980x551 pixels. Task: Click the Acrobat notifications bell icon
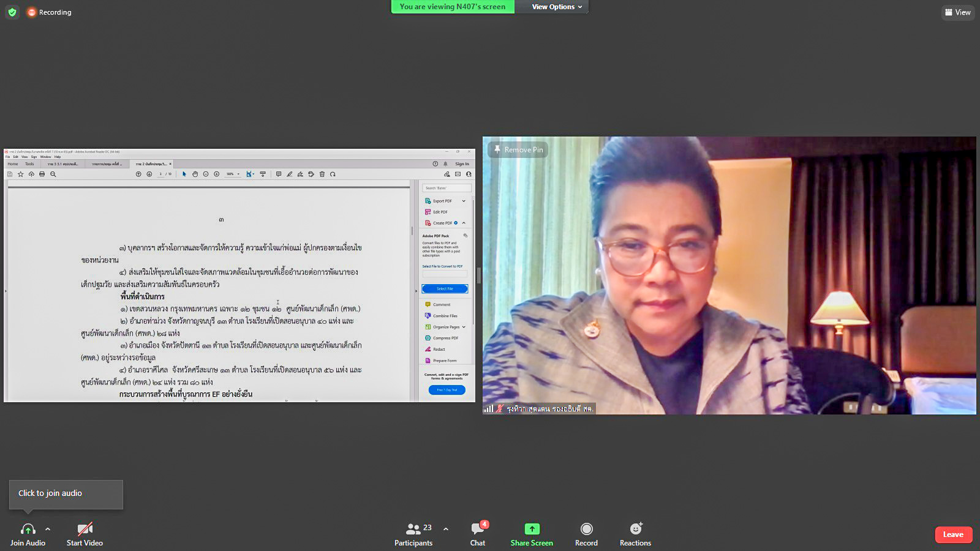coord(445,164)
